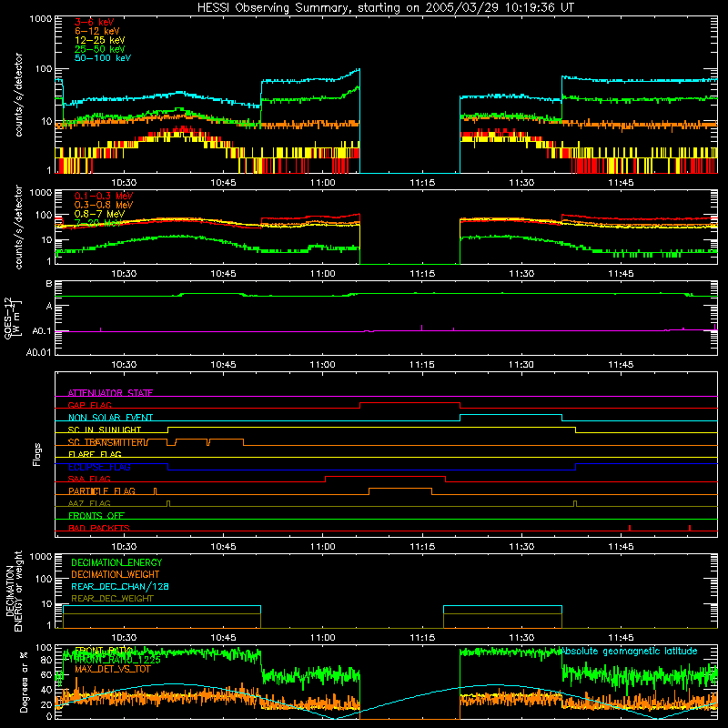Click the ATTENUATOR_STATE flag label
Viewport: 728px width, 728px height.
coord(110,393)
